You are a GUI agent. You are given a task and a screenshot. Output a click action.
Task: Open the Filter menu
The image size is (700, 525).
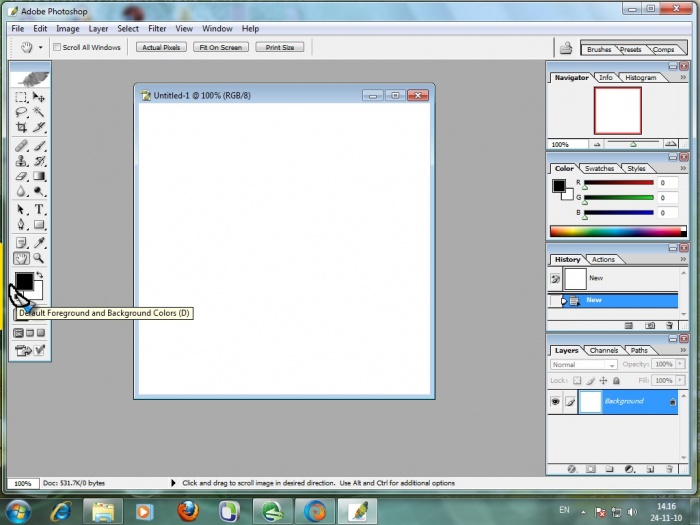157,29
